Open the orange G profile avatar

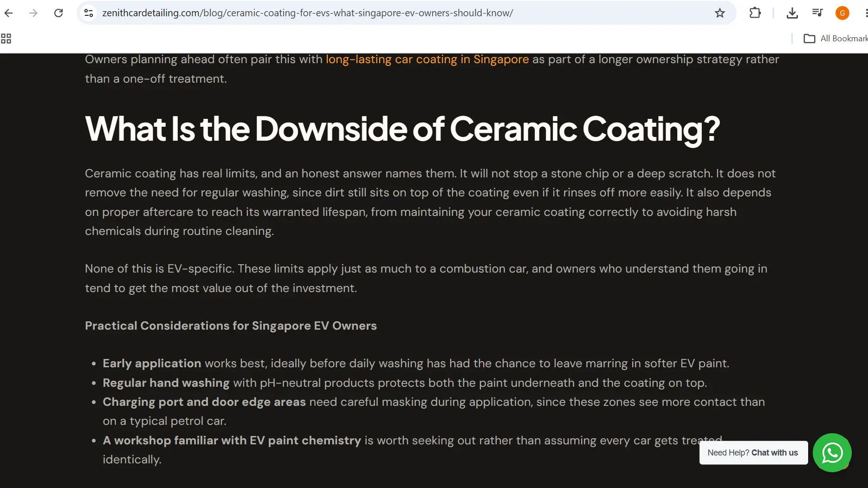coord(842,13)
